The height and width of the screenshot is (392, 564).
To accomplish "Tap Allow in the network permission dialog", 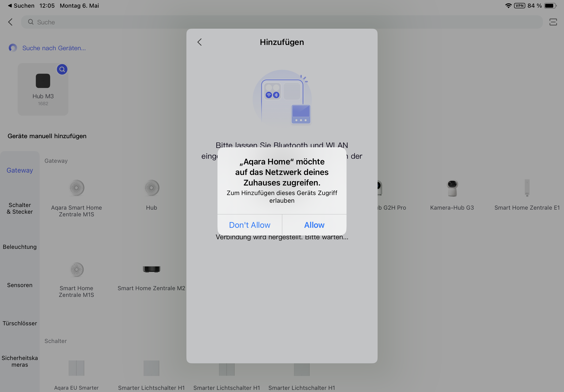I will tap(314, 225).
